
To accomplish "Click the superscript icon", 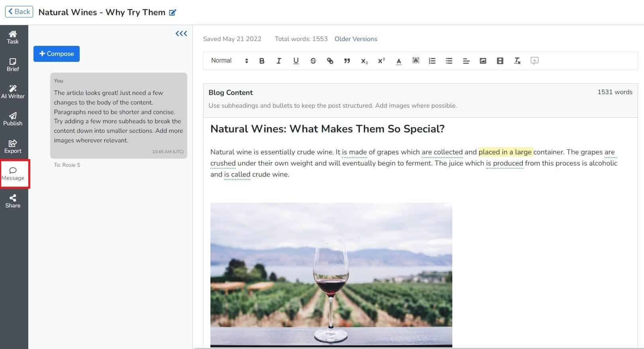I will pos(381,61).
